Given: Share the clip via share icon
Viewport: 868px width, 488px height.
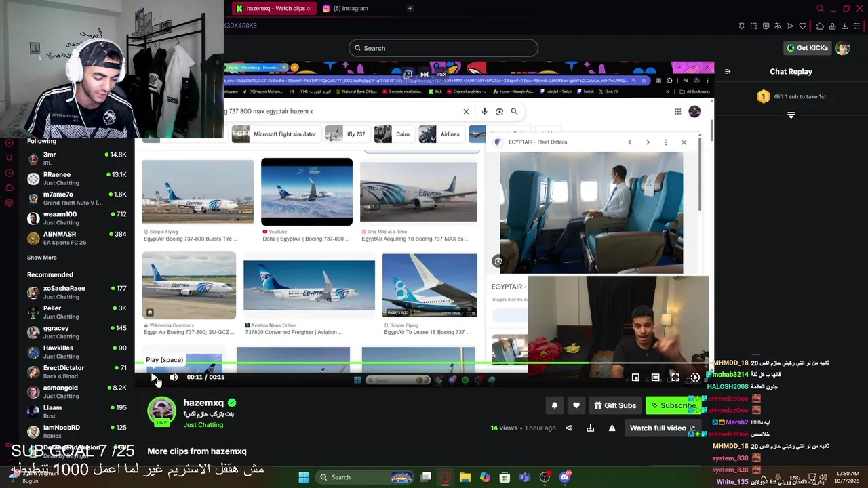Looking at the screenshot, I should click(569, 428).
